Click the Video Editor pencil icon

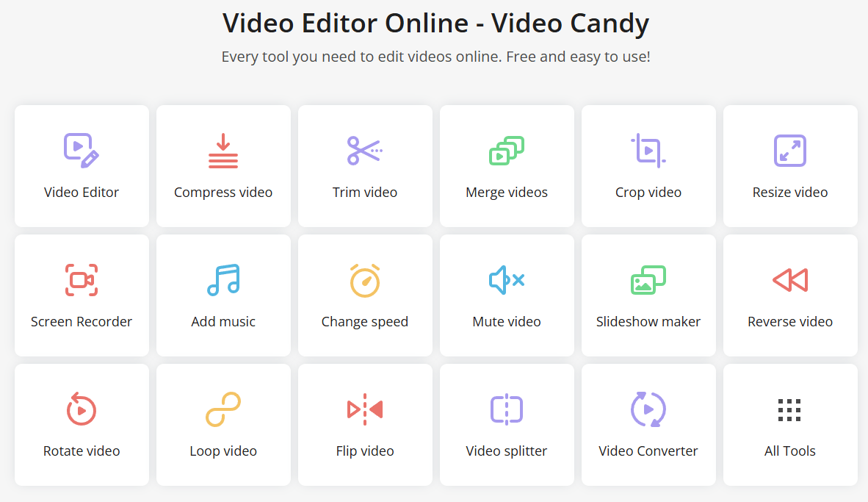pyautogui.click(x=82, y=150)
